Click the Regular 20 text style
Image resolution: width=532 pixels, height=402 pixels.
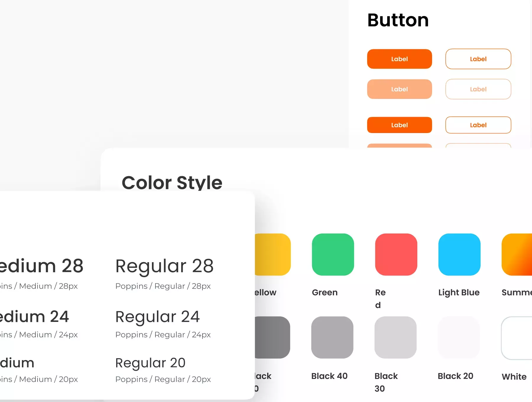click(x=150, y=363)
